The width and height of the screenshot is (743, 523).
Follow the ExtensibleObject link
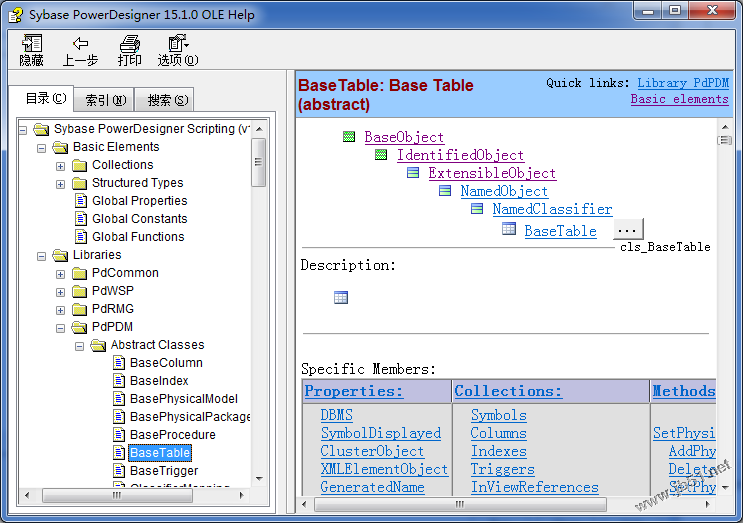492,173
